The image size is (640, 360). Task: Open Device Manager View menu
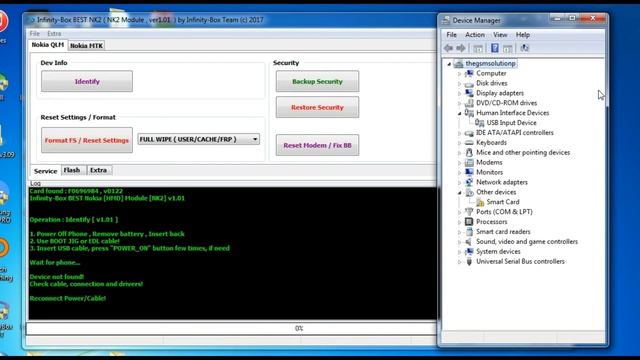click(500, 35)
